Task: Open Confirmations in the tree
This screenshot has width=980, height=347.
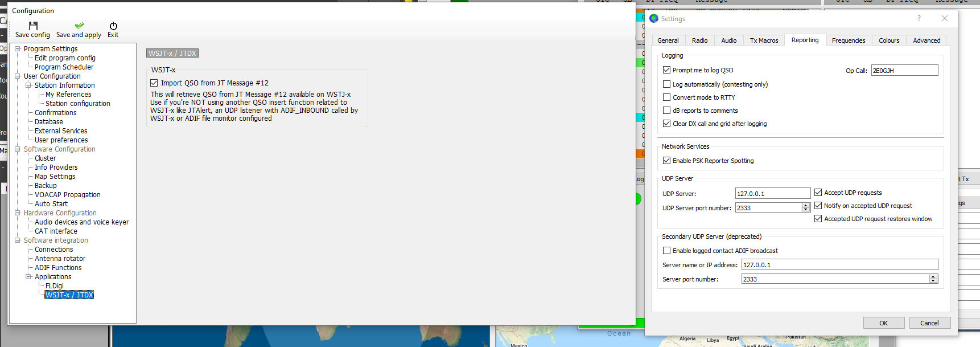Action: click(55, 113)
